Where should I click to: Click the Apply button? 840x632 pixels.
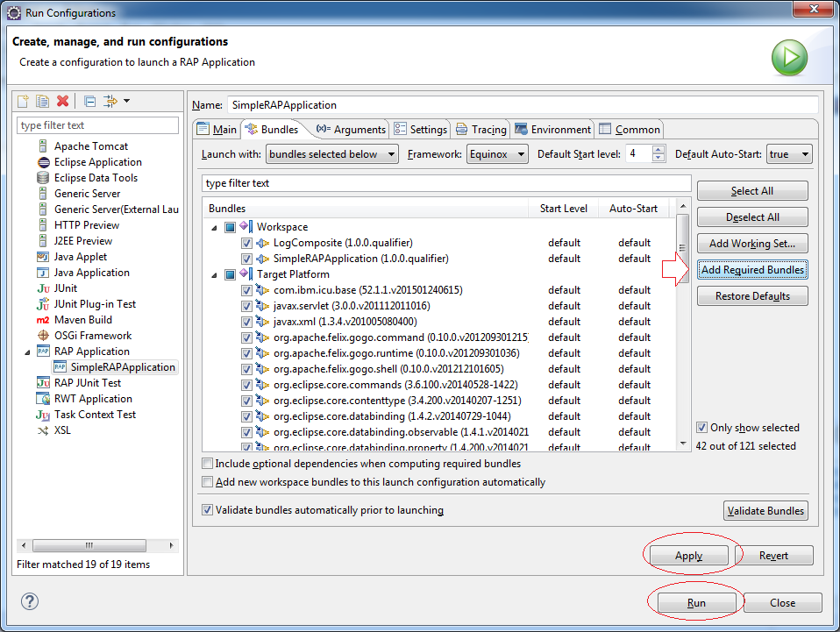click(689, 556)
